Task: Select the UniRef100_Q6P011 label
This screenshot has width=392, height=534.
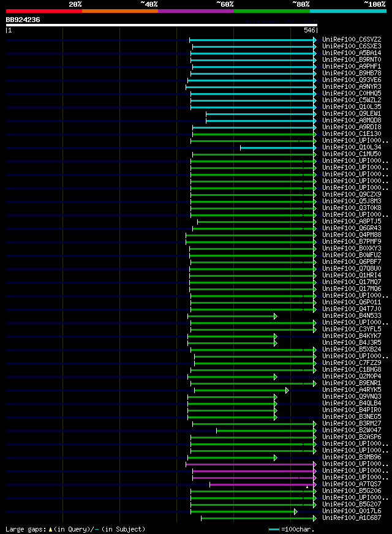Action: coord(352,302)
